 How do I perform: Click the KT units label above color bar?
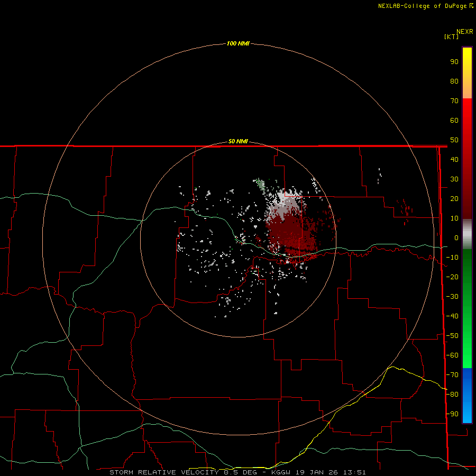tap(452, 36)
